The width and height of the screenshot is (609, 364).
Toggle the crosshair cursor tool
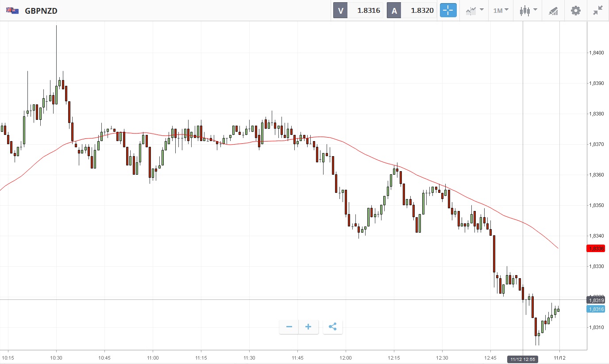coord(448,10)
